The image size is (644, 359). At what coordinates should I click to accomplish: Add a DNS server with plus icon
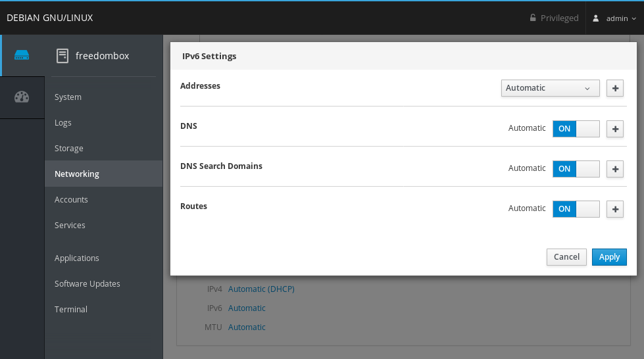click(615, 129)
